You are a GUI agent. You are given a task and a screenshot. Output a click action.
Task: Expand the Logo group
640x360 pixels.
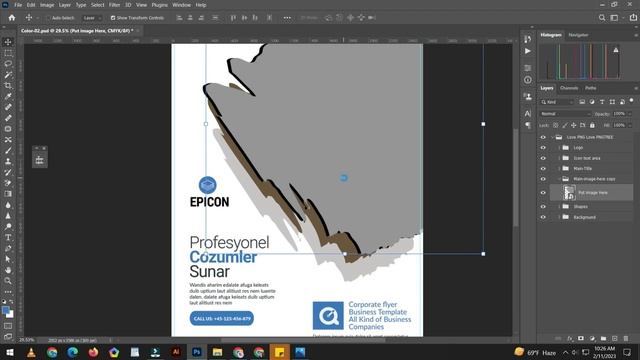tap(559, 148)
